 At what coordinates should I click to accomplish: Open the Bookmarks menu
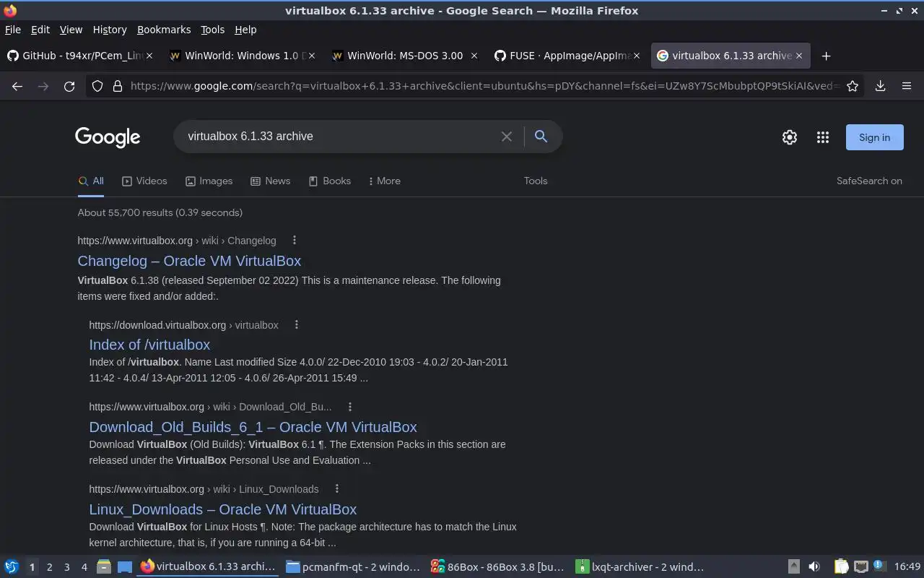[164, 30]
